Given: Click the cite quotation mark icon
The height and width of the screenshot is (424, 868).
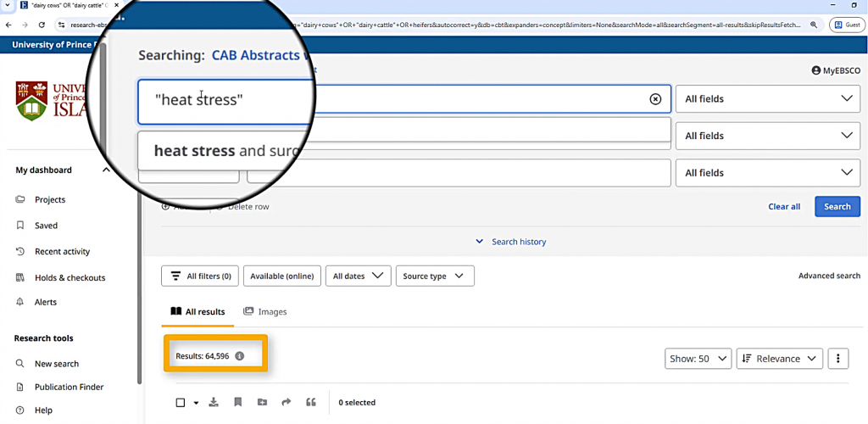Looking at the screenshot, I should tap(310, 402).
